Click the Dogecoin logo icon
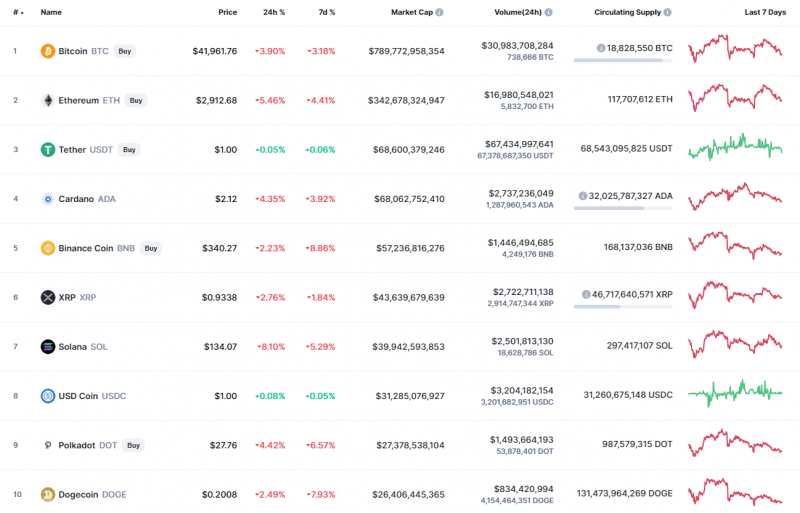This screenshot has height=513, width=800. [x=47, y=494]
